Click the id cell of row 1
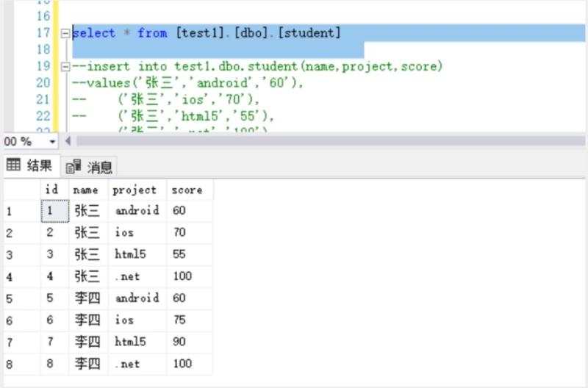Viewport: 588px width, 388px height. pos(54,211)
